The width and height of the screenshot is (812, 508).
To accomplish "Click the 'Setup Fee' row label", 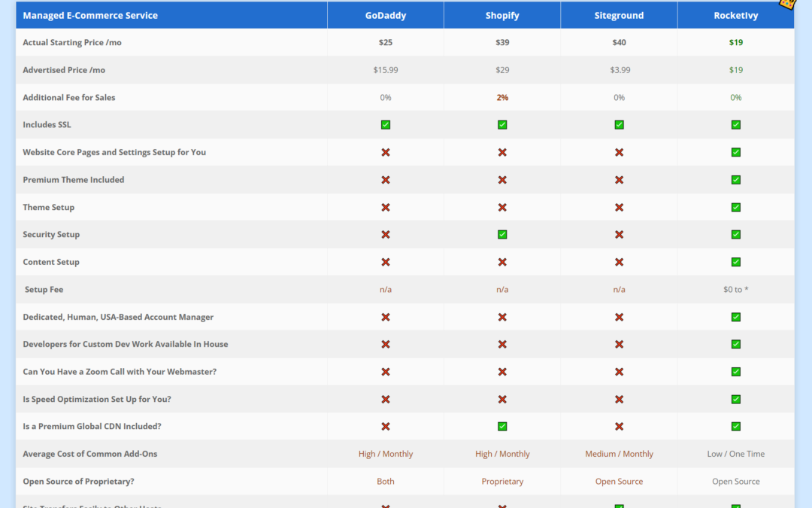I will [x=44, y=289].
